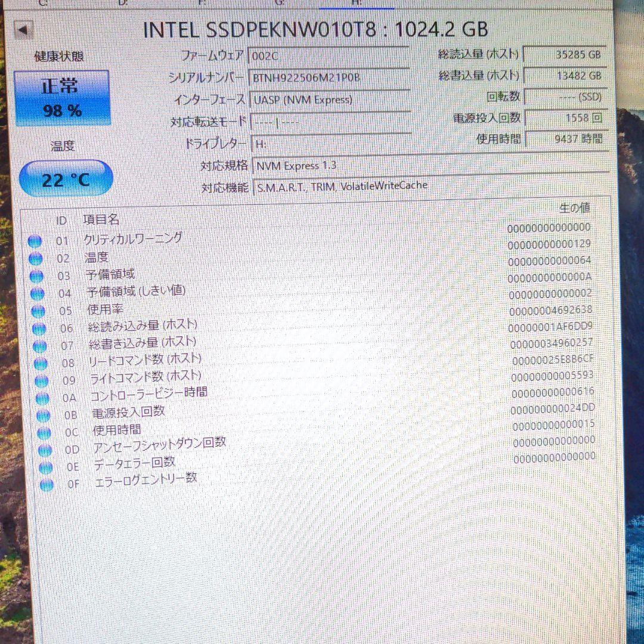644x644 pixels.
Task: Select the 総書き込み量 (ホスト) attribute name
Action: pos(143,342)
